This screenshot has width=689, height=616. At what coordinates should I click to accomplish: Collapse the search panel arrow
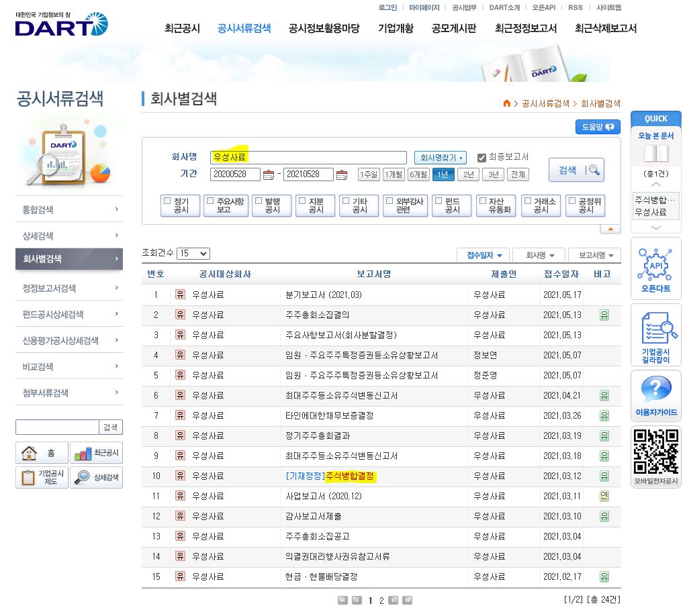(610, 229)
